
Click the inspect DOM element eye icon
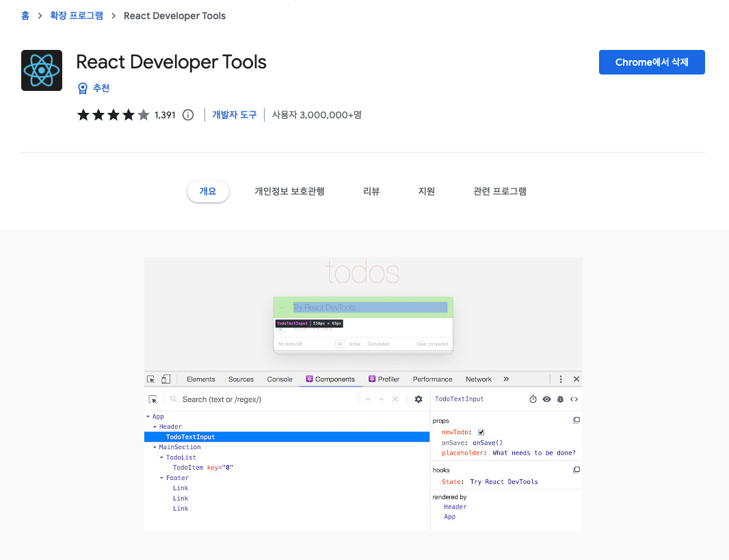point(547,399)
